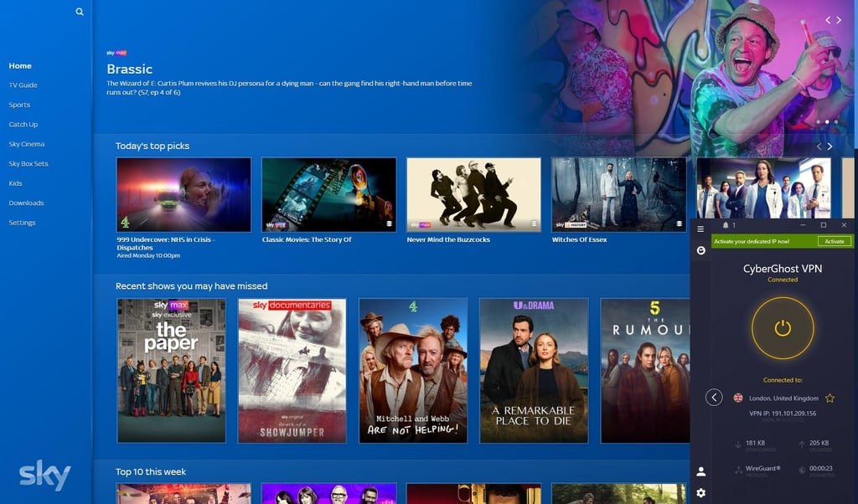Click the 'Connected' status text

point(783,280)
